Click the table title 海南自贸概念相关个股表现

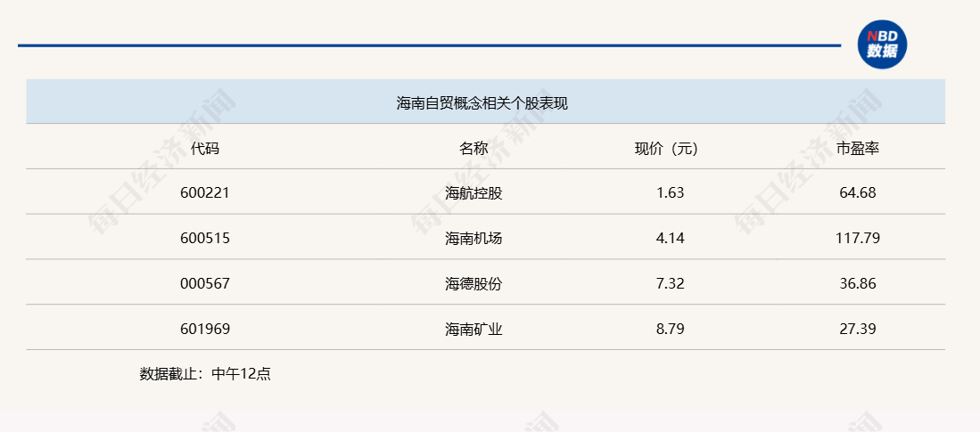click(x=482, y=103)
